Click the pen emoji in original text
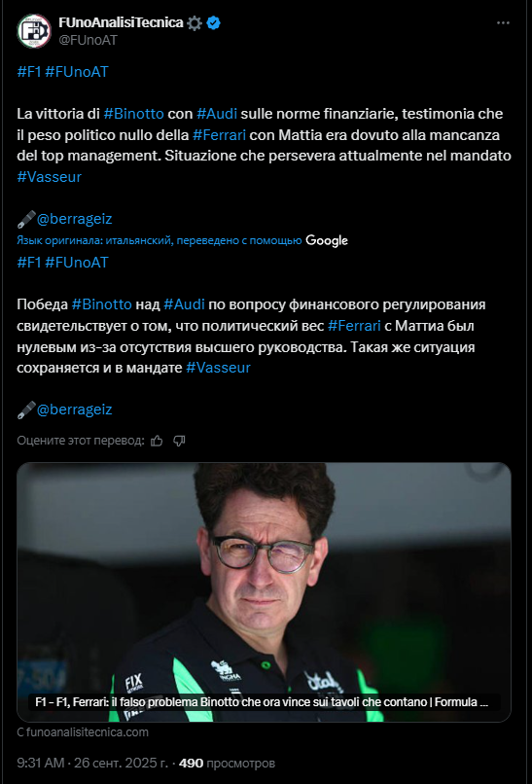Screen dimensions: 532x784 (26, 219)
